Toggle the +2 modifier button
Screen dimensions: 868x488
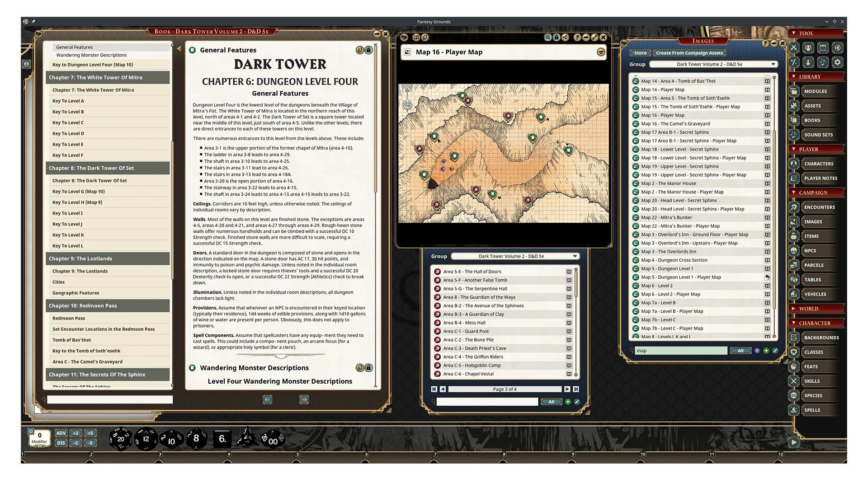pos(75,433)
